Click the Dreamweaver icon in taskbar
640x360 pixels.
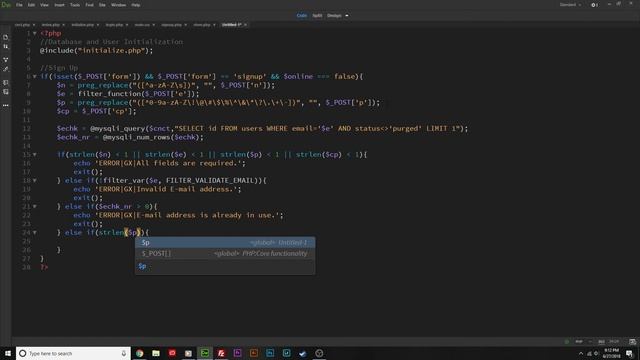(205, 353)
